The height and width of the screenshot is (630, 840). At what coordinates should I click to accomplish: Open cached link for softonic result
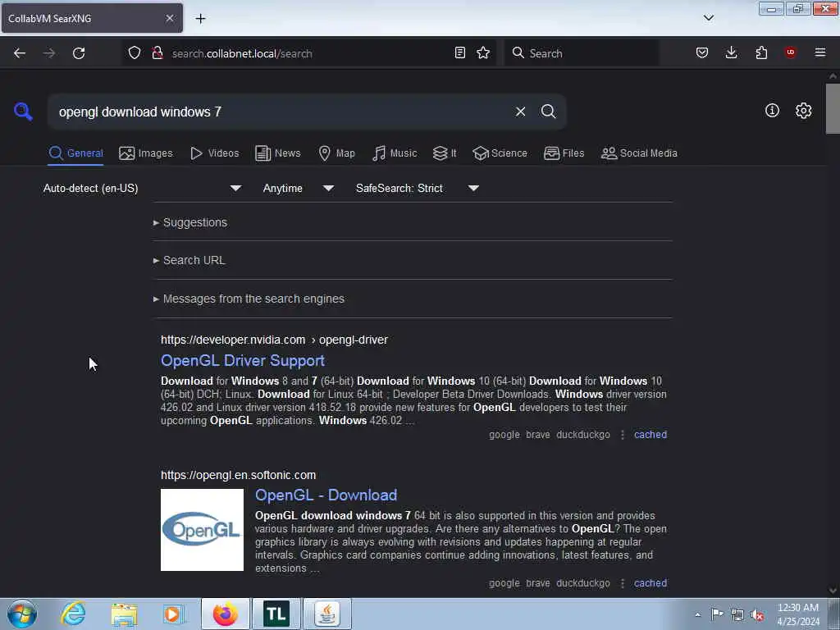pos(651,583)
